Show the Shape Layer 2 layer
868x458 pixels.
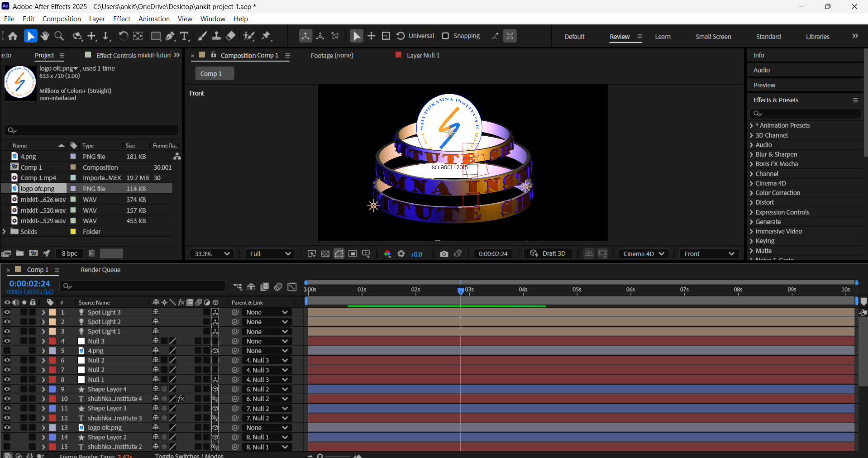(7, 437)
